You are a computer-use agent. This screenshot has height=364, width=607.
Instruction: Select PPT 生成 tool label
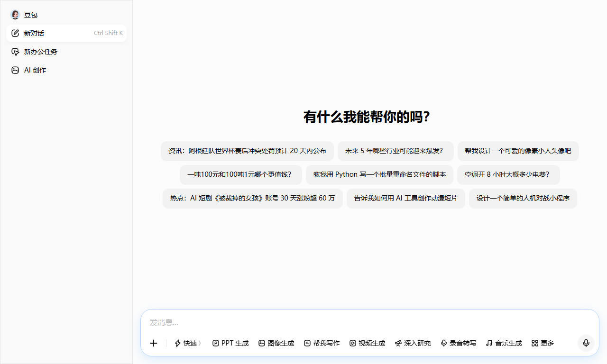tap(235, 343)
